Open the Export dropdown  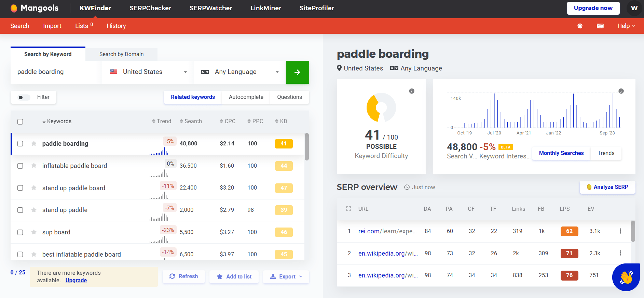[x=286, y=276]
